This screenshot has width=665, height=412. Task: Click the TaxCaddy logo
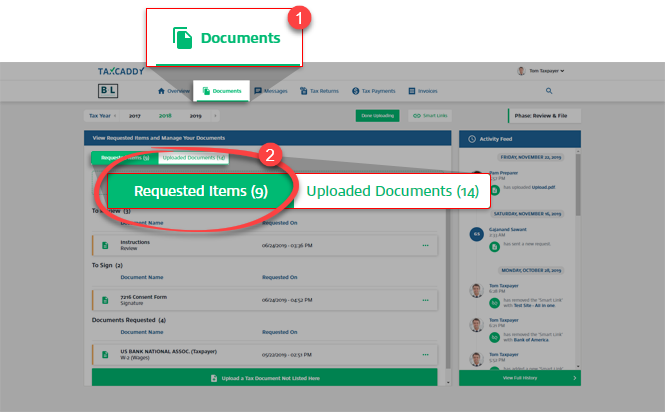121,71
